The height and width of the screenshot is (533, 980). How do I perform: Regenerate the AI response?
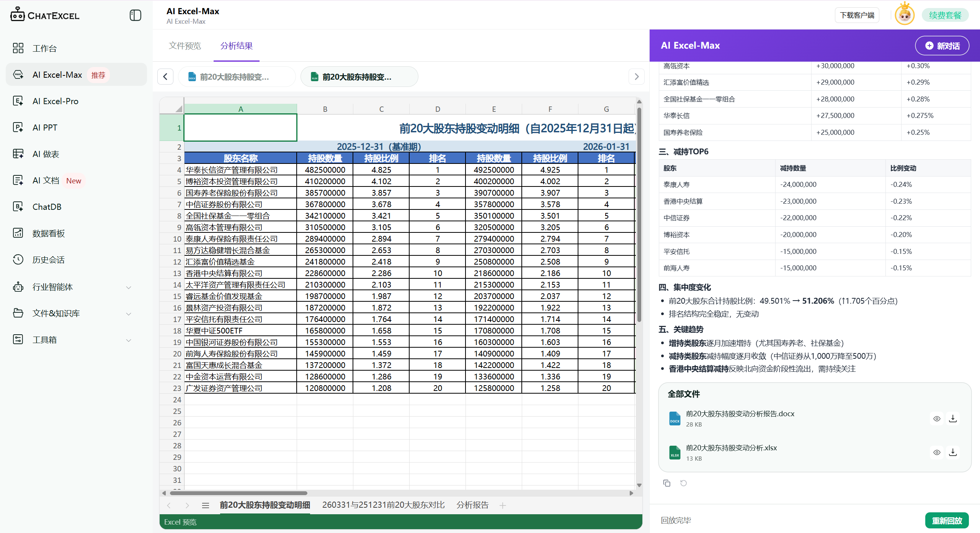683,483
